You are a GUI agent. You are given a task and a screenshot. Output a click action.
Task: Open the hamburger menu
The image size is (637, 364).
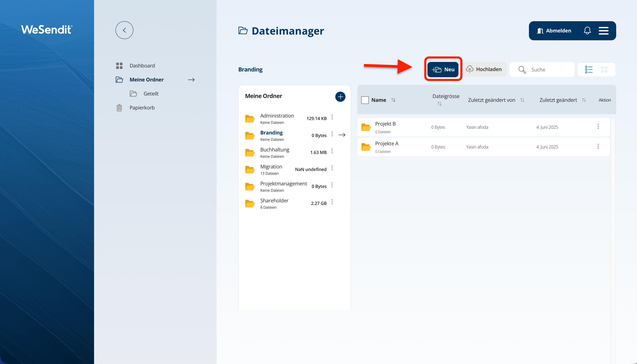pyautogui.click(x=603, y=31)
